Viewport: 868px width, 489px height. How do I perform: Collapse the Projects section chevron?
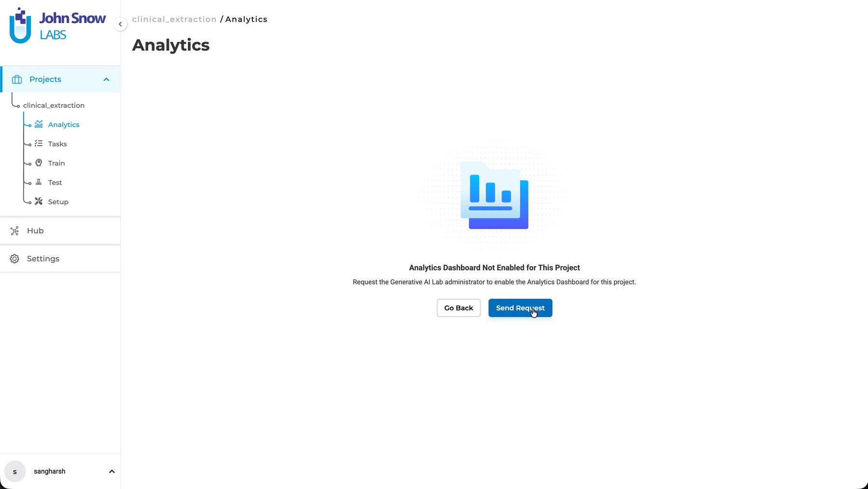click(x=106, y=80)
